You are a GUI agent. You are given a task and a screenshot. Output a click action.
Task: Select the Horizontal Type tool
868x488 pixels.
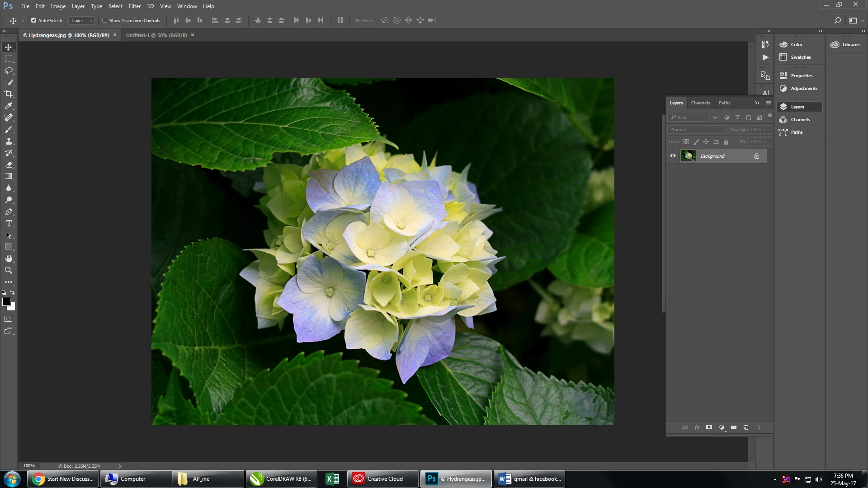9,224
